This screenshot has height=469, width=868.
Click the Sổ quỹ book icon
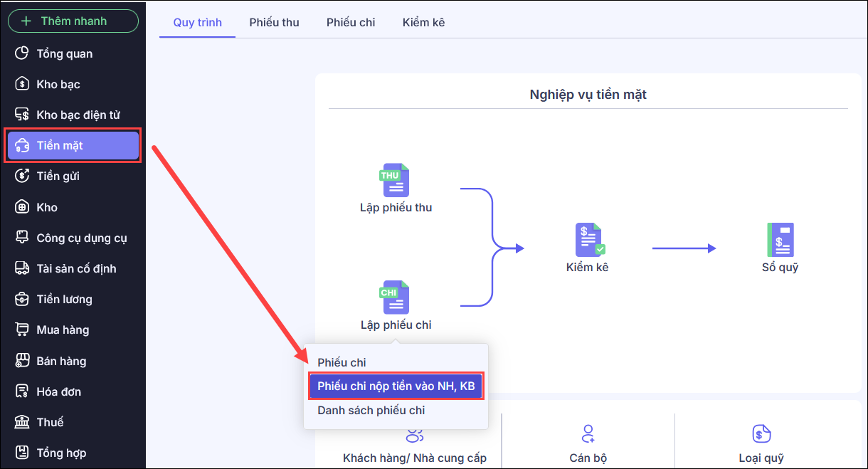click(x=780, y=240)
